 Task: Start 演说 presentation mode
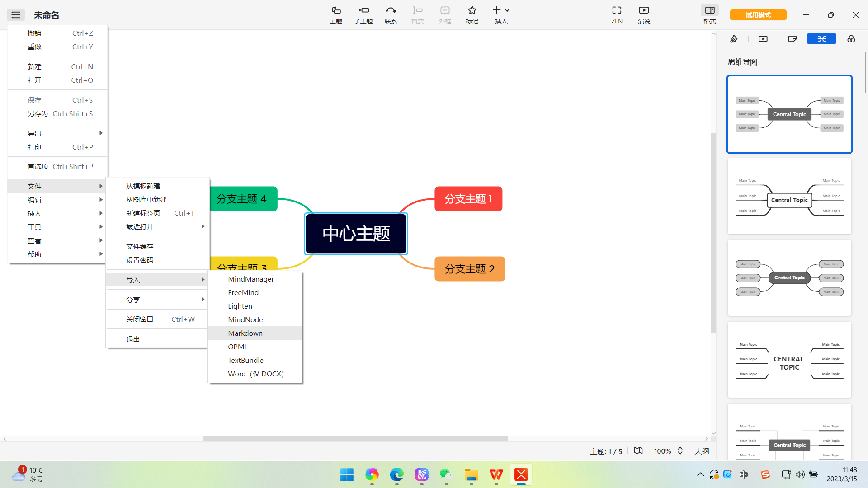(x=644, y=14)
